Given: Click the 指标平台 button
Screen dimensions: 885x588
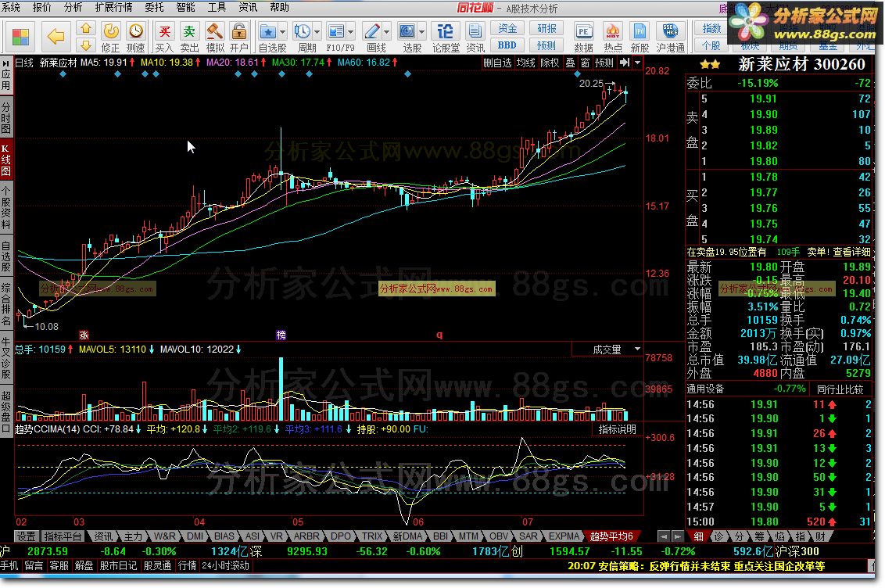Looking at the screenshot, I should click(x=63, y=536).
